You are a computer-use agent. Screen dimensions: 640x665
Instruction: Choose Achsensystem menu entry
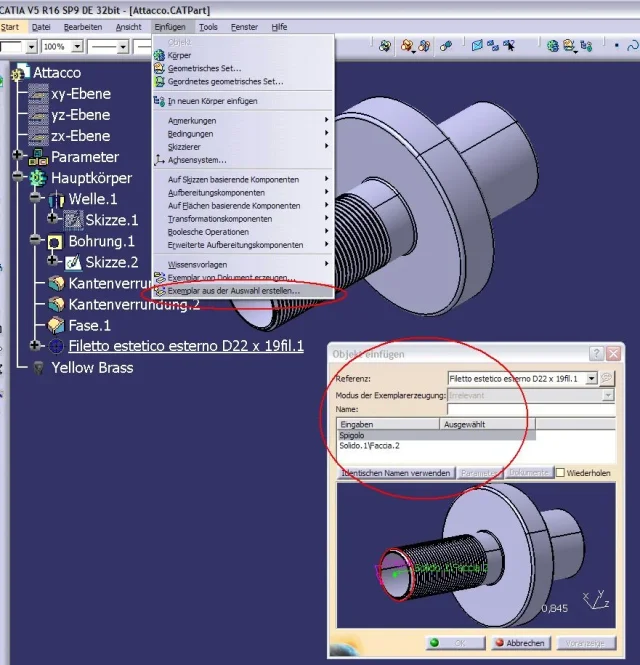[x=243, y=160]
